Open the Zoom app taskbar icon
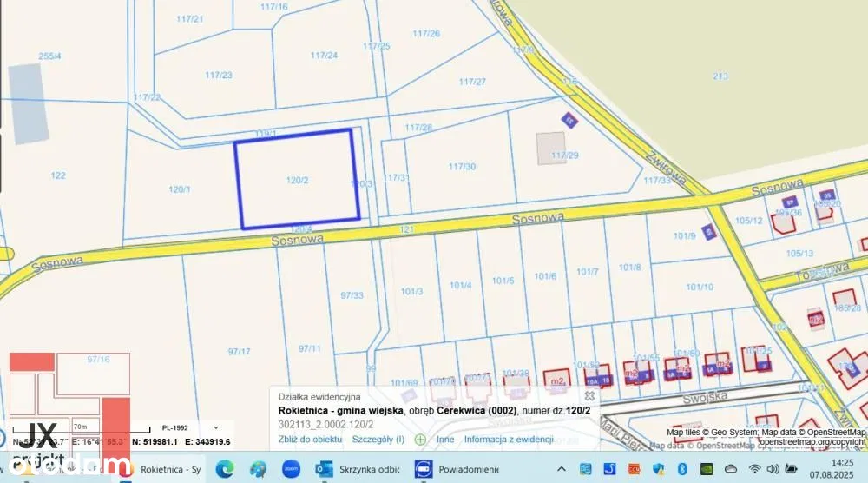868x483 pixels. point(291,469)
